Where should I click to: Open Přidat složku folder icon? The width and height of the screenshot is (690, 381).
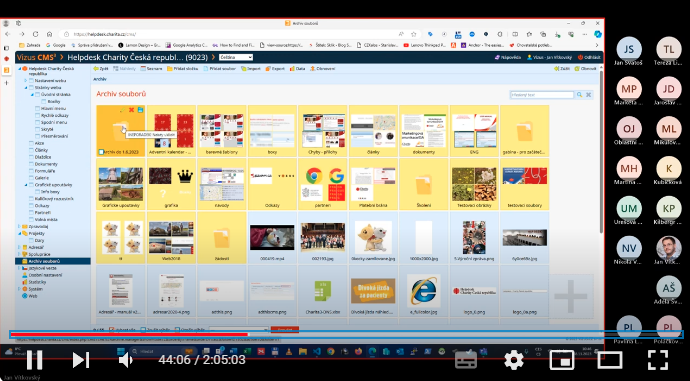pyautogui.click(x=169, y=69)
